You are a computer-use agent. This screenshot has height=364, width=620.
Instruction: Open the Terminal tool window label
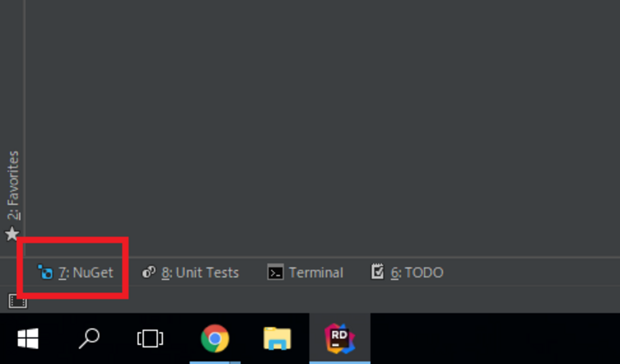click(x=316, y=273)
